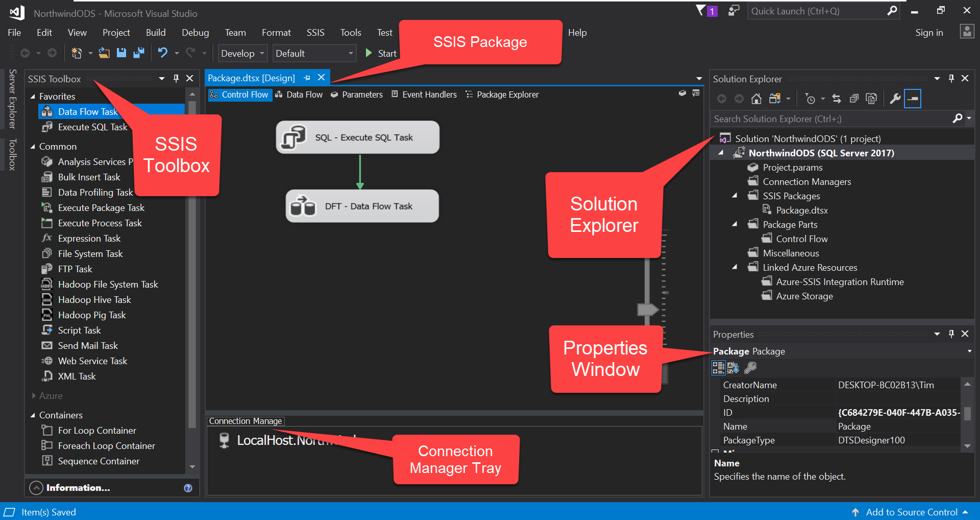
Task: Click the Save All toolbar icon
Action: click(138, 53)
